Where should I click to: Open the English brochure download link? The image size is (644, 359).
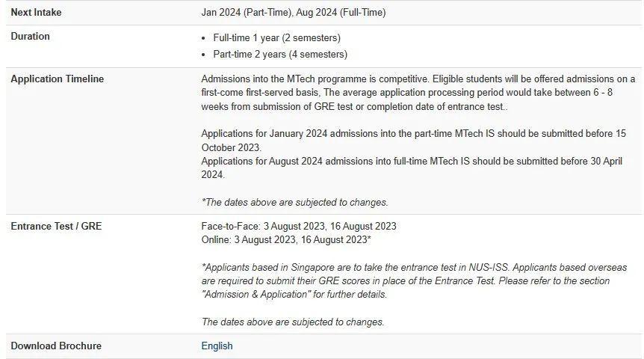click(217, 346)
